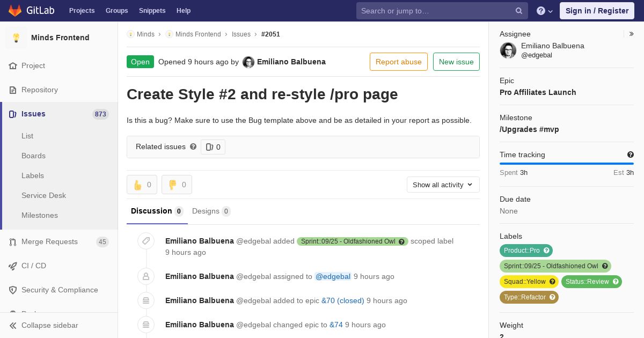Click the thumbs down reaction

[177, 185]
